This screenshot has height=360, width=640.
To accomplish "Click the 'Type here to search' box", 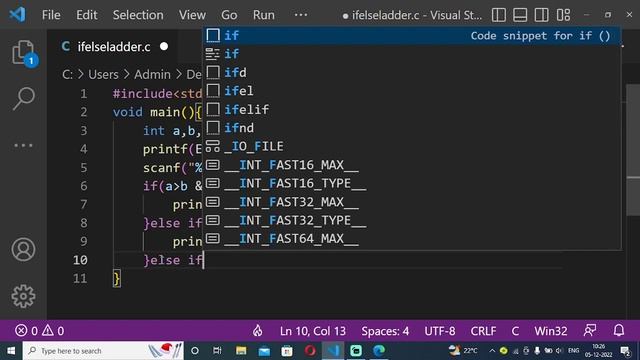I will (103, 351).
